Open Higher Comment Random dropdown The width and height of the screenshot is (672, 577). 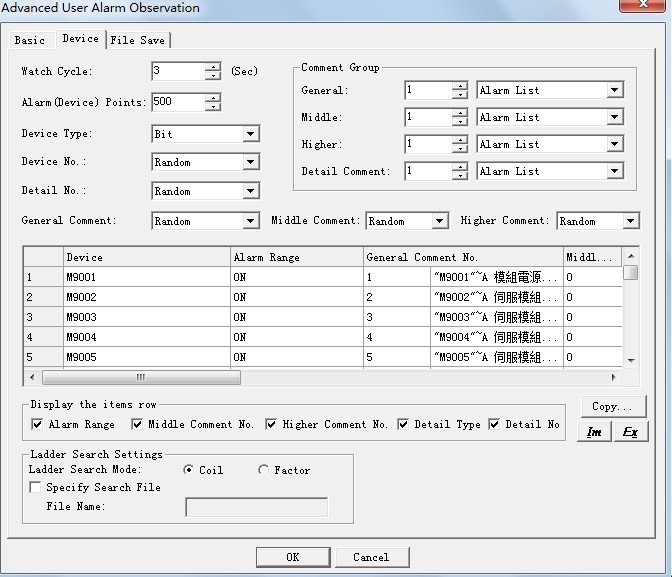[x=630, y=221]
